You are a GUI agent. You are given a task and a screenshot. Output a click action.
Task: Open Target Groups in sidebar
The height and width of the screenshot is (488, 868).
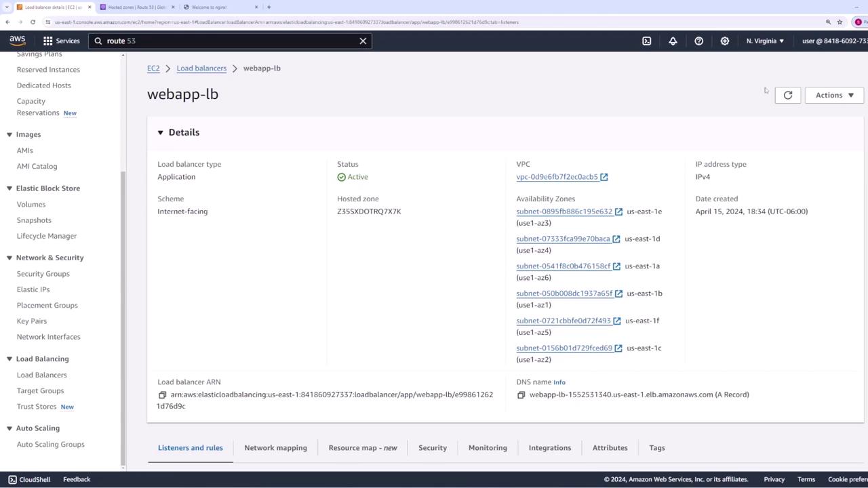point(40,391)
